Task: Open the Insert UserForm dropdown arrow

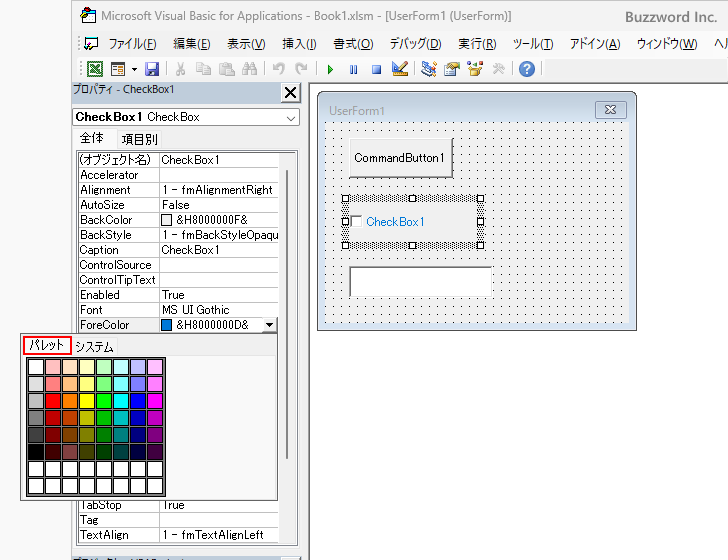Action: point(134,70)
